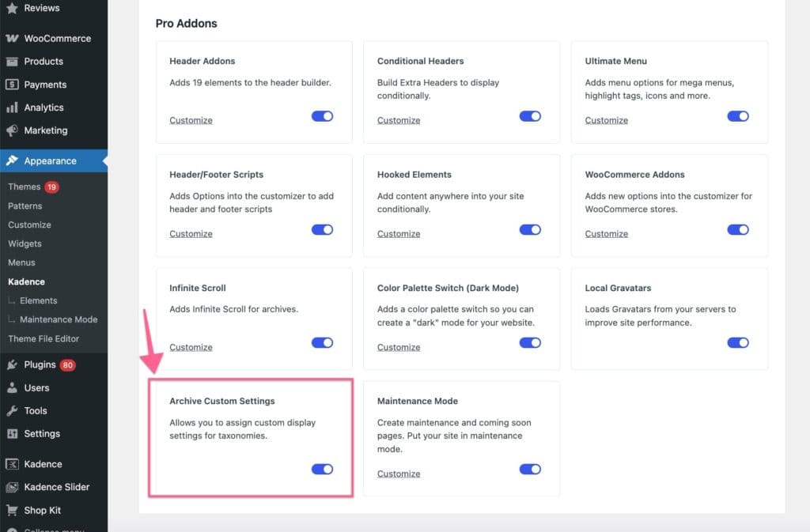Viewport: 810px width, 532px height.
Task: Select the Products icon in sidebar
Action: coord(11,62)
